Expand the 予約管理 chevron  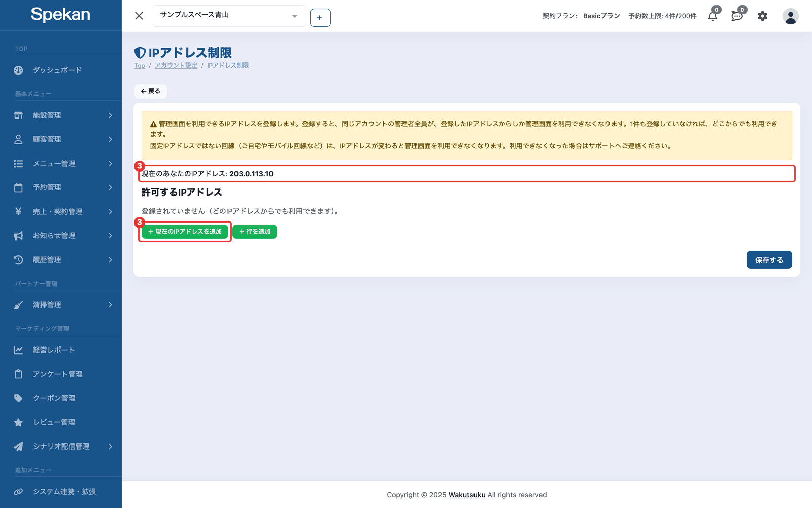(x=110, y=187)
